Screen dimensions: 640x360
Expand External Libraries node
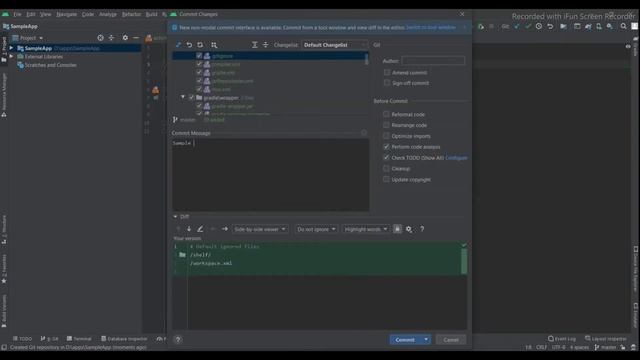point(11,56)
